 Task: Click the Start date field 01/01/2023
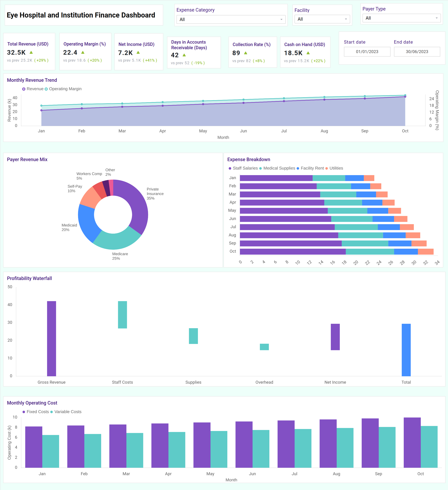tap(367, 51)
